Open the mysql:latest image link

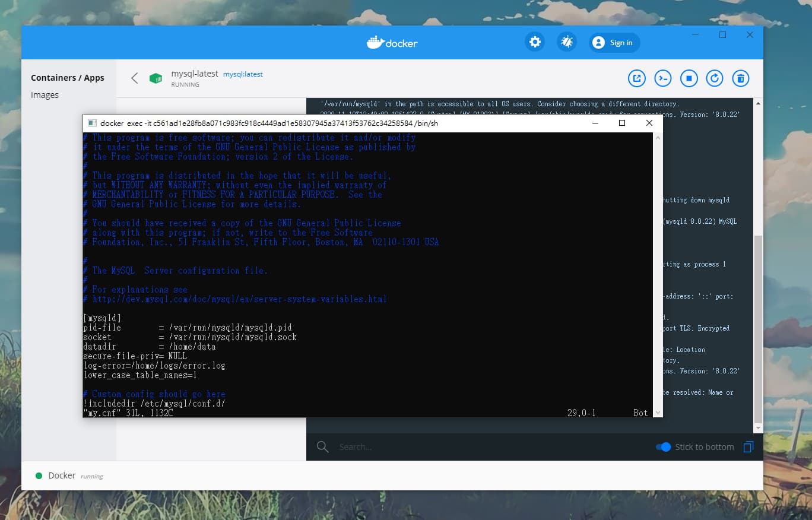243,74
